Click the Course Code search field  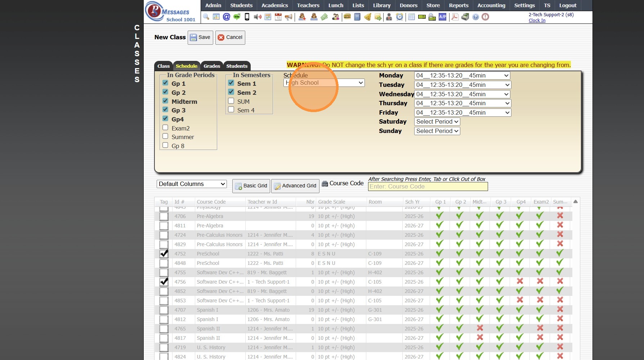(x=428, y=187)
